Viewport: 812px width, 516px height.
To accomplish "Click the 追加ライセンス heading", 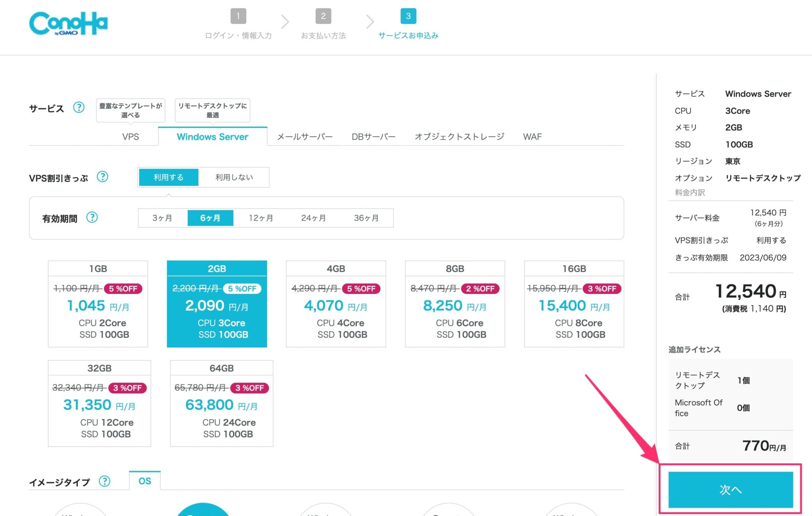I will point(694,349).
